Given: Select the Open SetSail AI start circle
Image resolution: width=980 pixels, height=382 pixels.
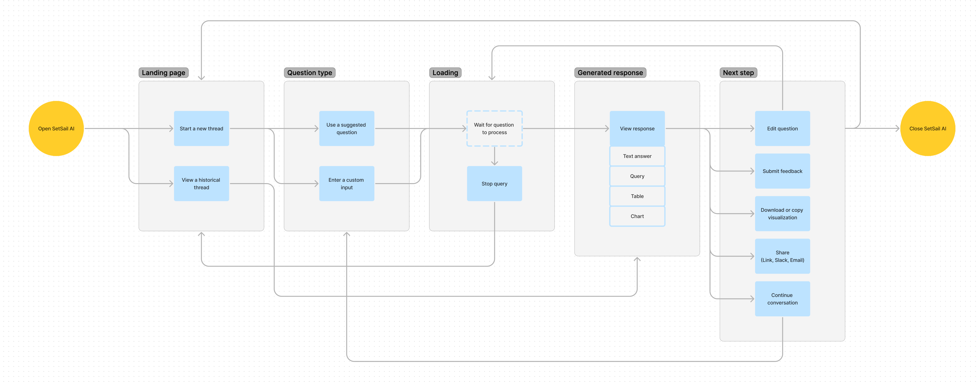Looking at the screenshot, I should [x=56, y=129].
